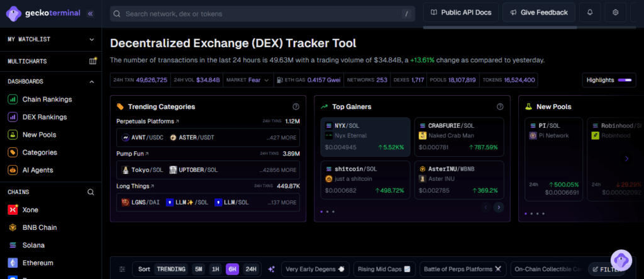Open the notifications bell icon
Viewport: 644px width, 279px height.
(589, 13)
